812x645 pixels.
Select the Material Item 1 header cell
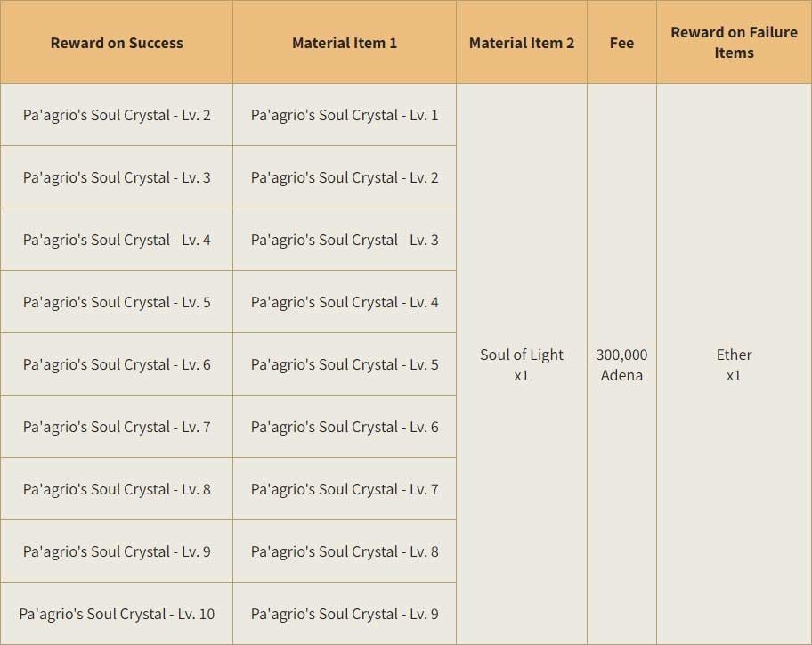[345, 43]
